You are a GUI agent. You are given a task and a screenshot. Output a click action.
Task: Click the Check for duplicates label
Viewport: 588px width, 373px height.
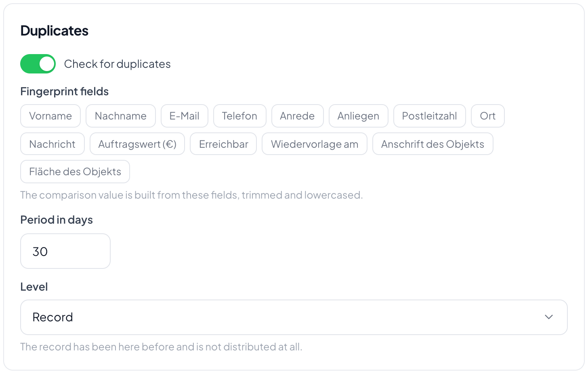coord(118,64)
